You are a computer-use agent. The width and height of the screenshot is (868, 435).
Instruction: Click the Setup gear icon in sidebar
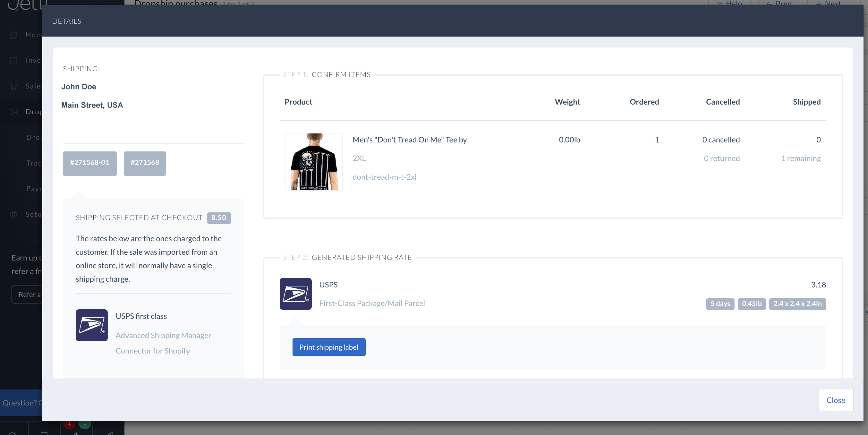point(13,215)
